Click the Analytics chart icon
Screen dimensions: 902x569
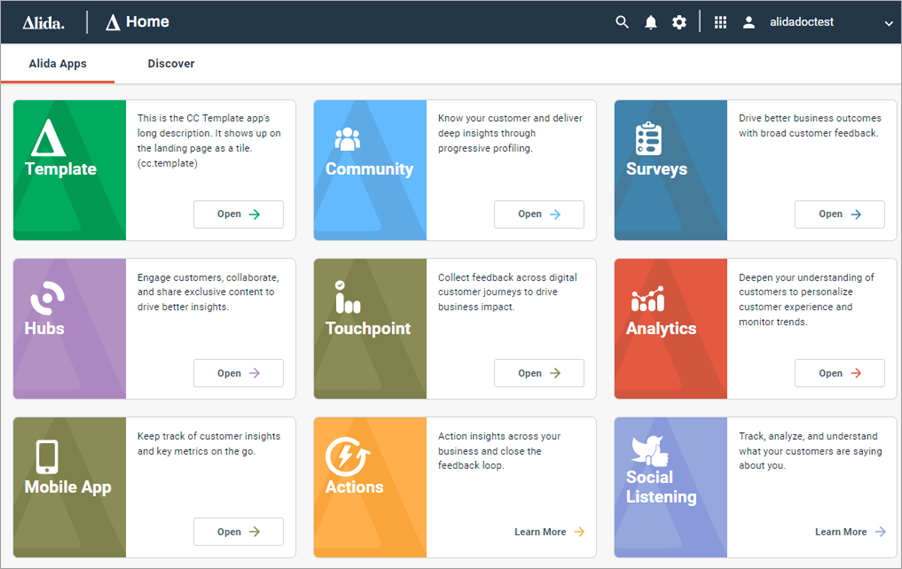[648, 299]
